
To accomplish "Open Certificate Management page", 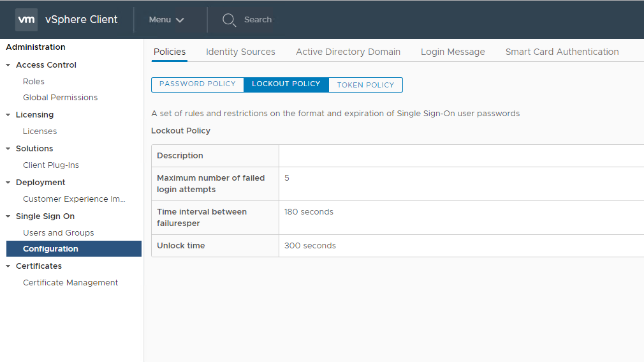I will pos(70,283).
